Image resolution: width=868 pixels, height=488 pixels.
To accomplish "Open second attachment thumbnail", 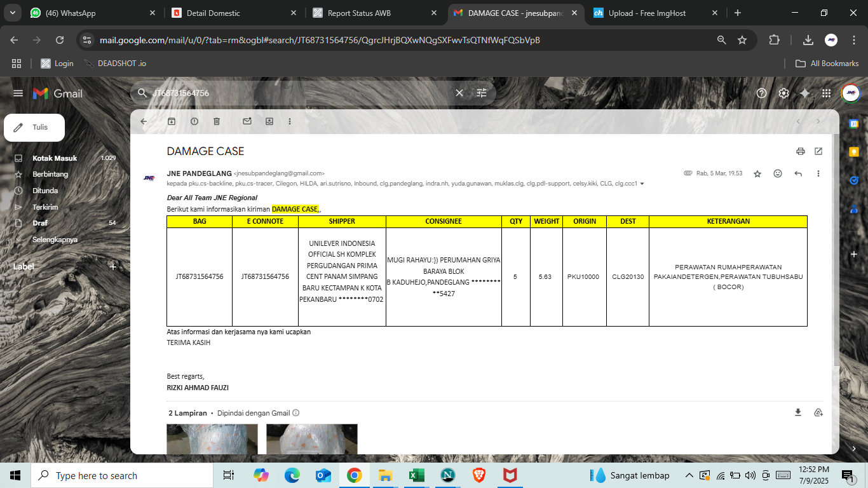I will click(312, 439).
